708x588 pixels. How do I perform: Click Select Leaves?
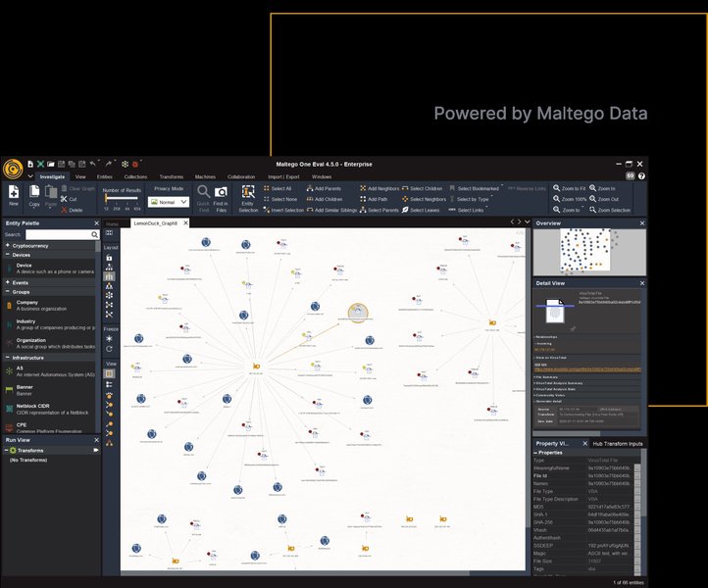421,210
